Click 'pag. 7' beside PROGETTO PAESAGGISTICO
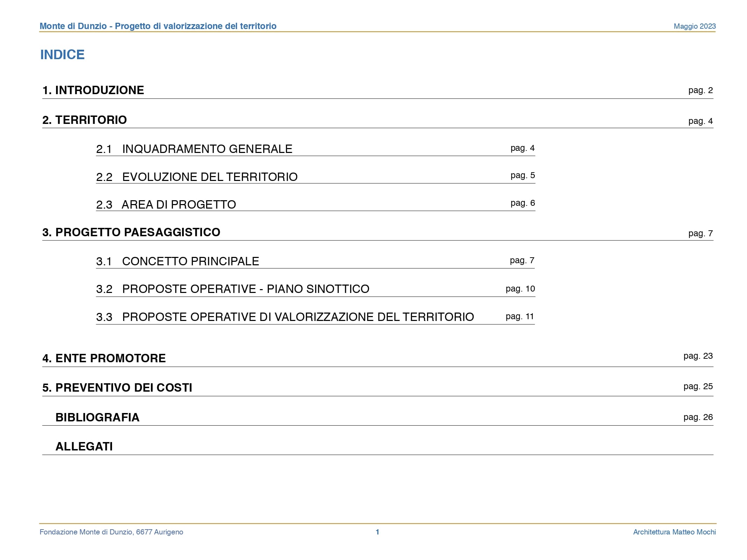747x560 pixels. [700, 233]
